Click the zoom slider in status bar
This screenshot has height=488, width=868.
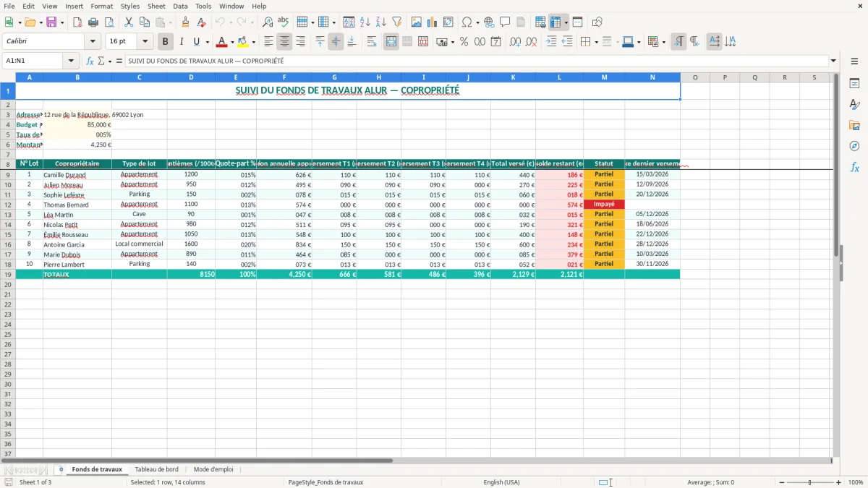[810, 482]
